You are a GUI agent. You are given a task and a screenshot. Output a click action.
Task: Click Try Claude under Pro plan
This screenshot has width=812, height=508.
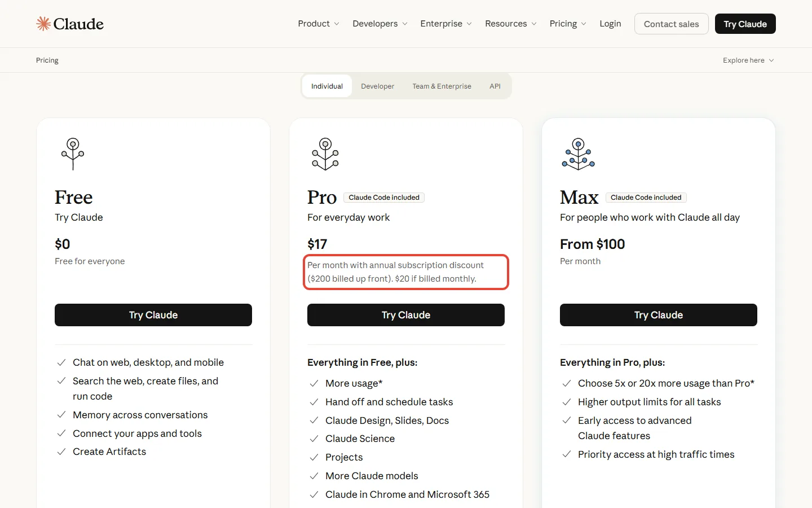click(x=406, y=315)
